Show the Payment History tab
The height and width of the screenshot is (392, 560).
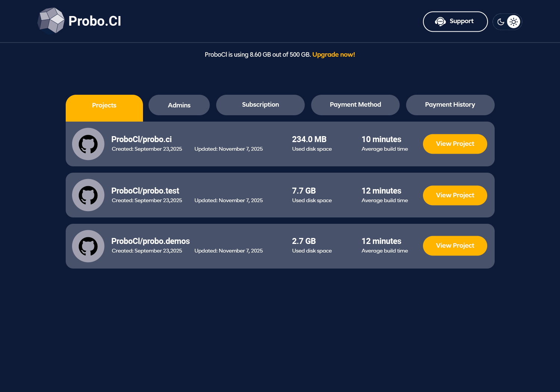point(450,105)
